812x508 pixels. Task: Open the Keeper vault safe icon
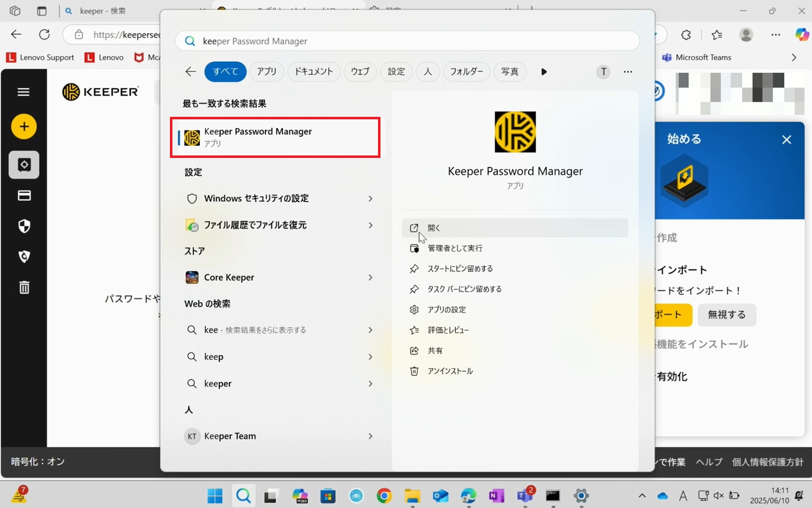coord(24,165)
